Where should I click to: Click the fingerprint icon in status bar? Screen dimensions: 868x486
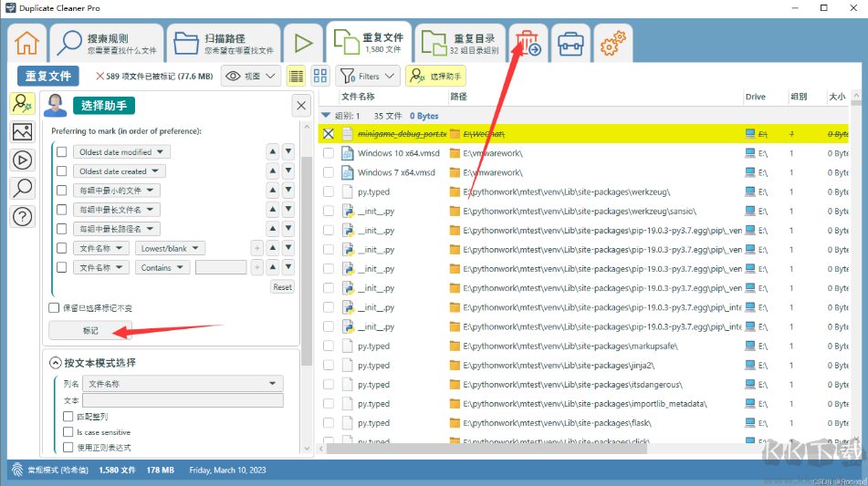(17, 470)
